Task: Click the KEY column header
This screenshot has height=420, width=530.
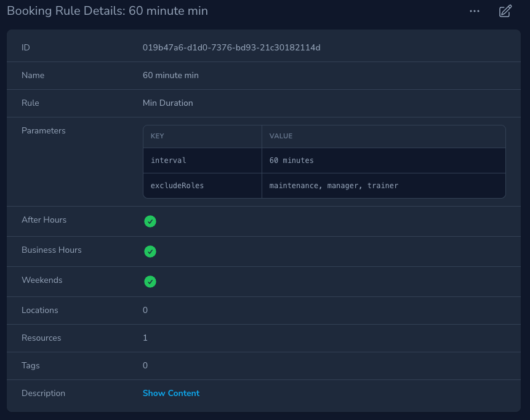Action: click(203, 136)
